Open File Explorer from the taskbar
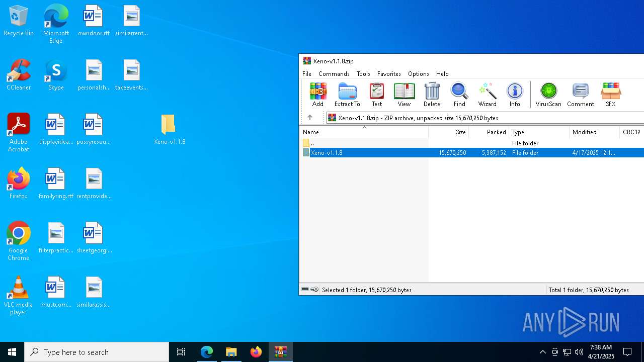Image resolution: width=644 pixels, height=362 pixels. (231, 352)
